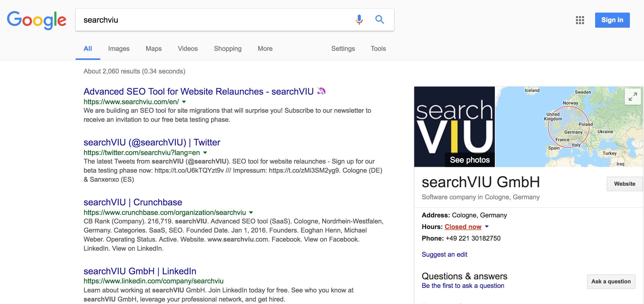
Task: Expand dropdown next to twitter.com URL
Action: 205,153
